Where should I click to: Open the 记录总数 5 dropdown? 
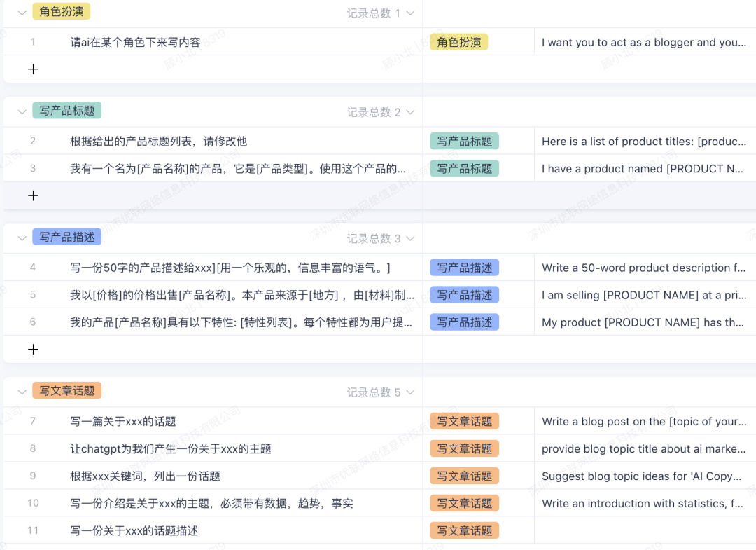pos(381,392)
